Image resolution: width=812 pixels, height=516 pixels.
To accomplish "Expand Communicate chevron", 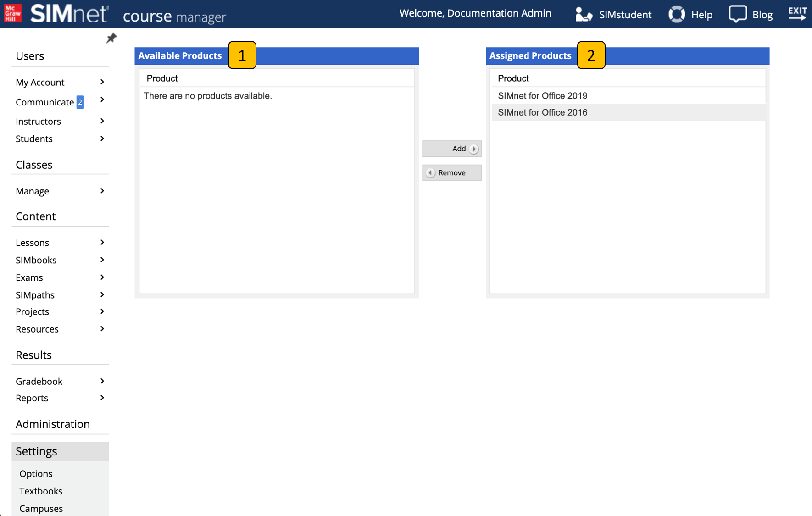I will pos(102,100).
